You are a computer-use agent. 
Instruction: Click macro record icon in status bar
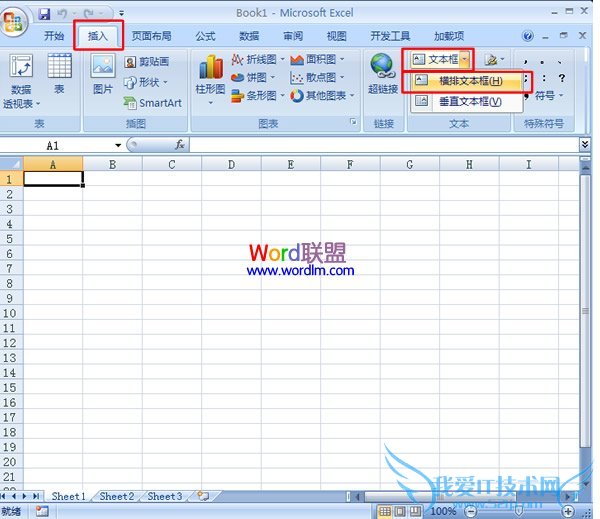pos(42,511)
